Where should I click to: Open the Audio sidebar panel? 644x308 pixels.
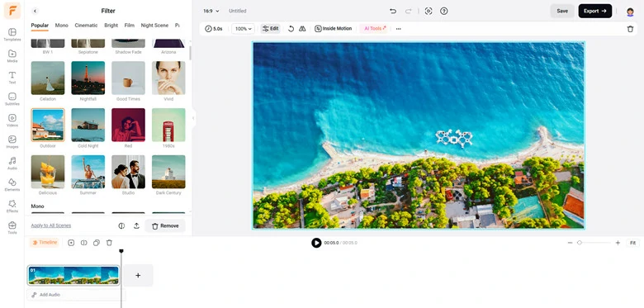pos(12,163)
